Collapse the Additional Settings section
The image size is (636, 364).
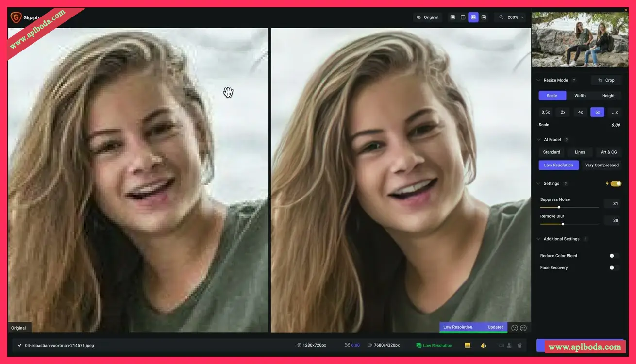click(x=538, y=239)
